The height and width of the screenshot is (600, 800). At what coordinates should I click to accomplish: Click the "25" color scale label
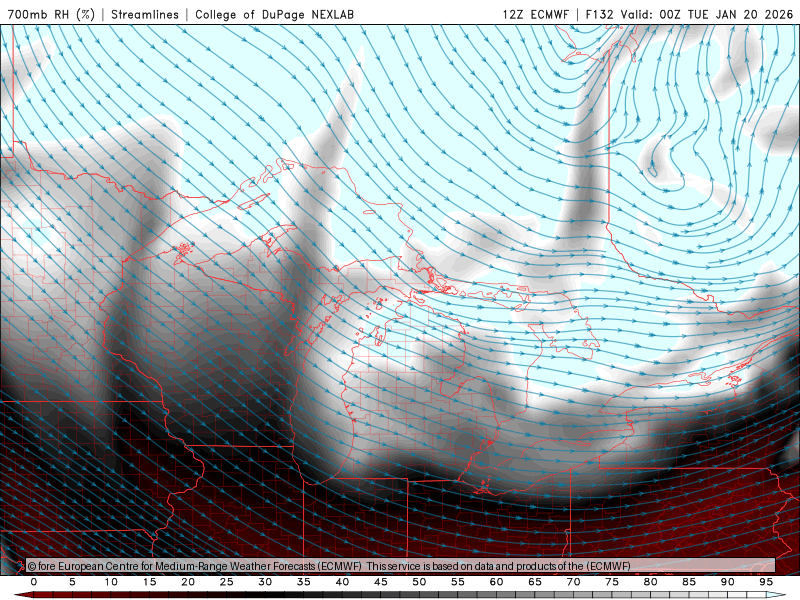coord(227,582)
